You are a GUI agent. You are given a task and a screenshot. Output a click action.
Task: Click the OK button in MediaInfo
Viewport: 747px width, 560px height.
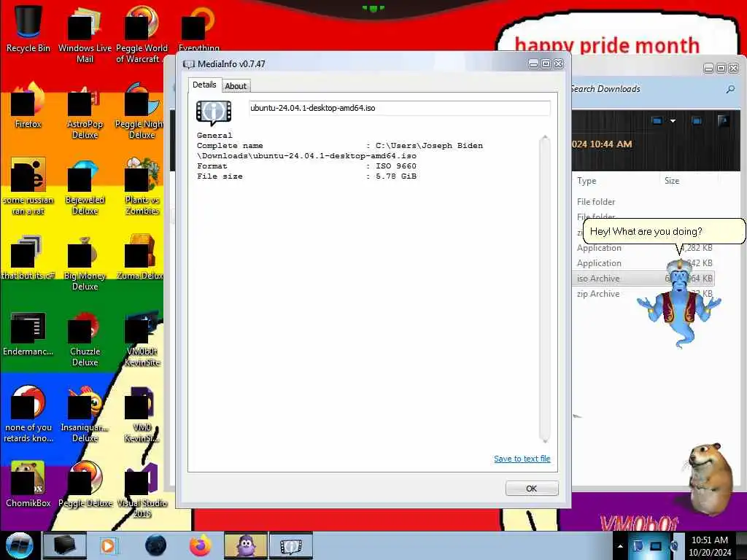point(531,488)
